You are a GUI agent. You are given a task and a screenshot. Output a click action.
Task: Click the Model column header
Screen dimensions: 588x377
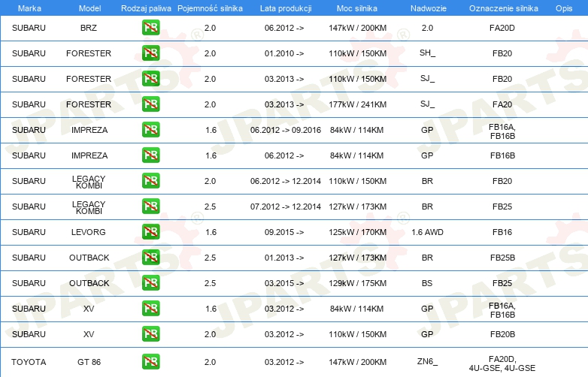89,8
